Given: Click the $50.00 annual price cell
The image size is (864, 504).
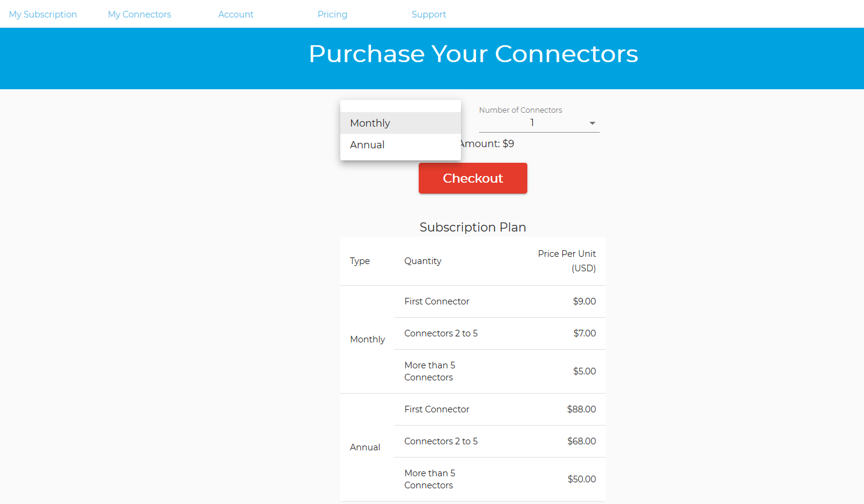Looking at the screenshot, I should [582, 479].
